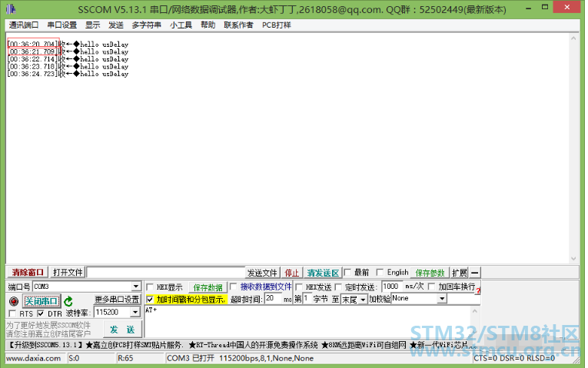The height and width of the screenshot is (368, 588).
Task: Open the COM3 port number dropdown
Action: click(136, 287)
